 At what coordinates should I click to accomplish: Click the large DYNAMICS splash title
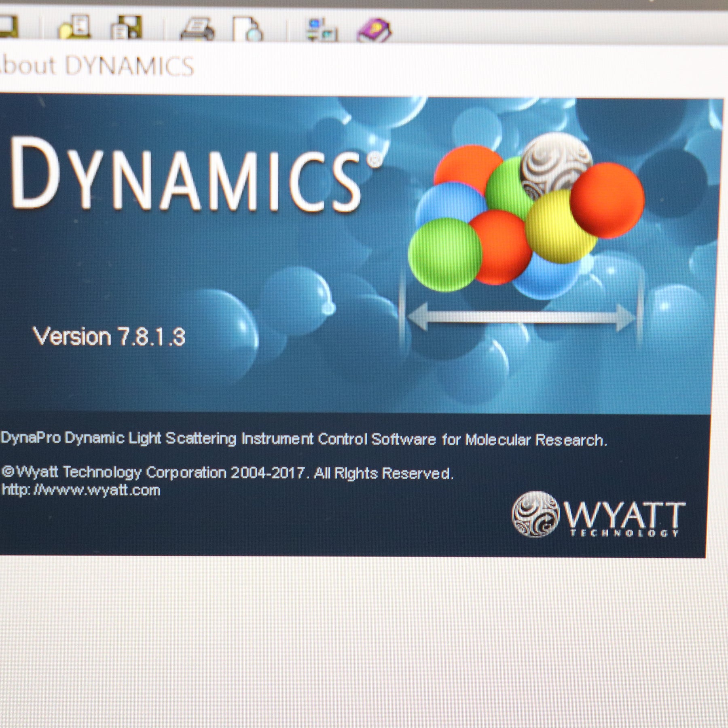point(196,175)
